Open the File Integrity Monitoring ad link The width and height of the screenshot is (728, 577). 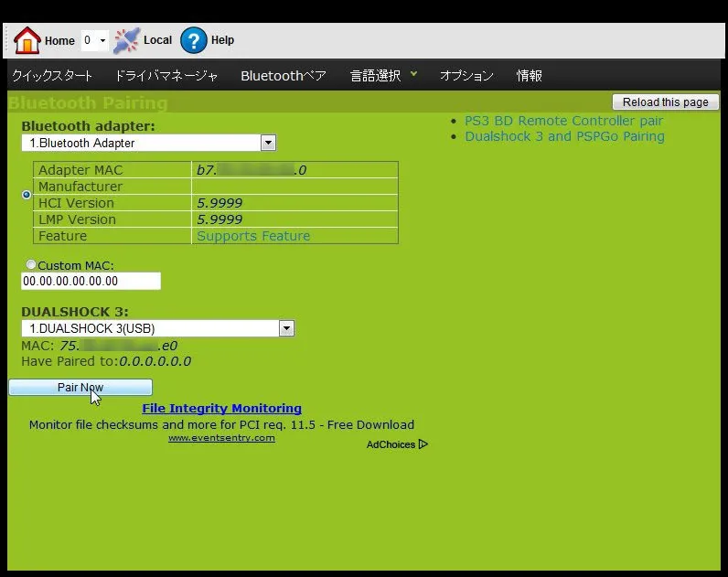[x=222, y=408]
